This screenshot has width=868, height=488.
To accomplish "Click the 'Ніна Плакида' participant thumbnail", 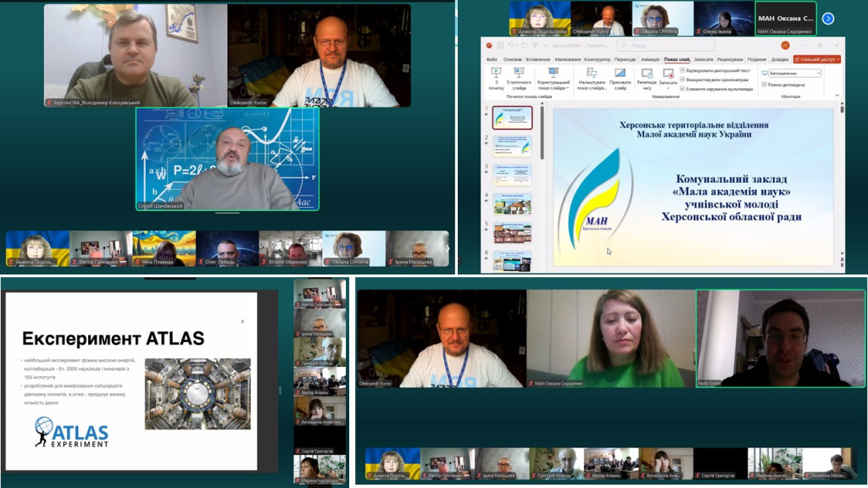I will [164, 248].
